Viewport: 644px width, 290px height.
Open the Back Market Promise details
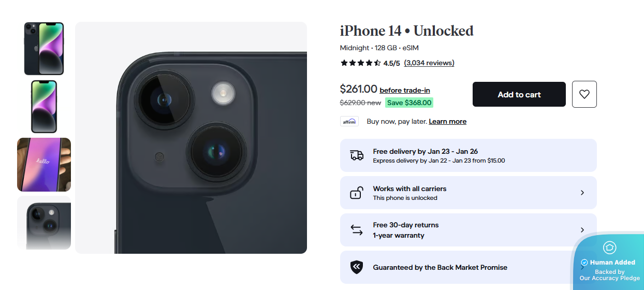coord(440,267)
